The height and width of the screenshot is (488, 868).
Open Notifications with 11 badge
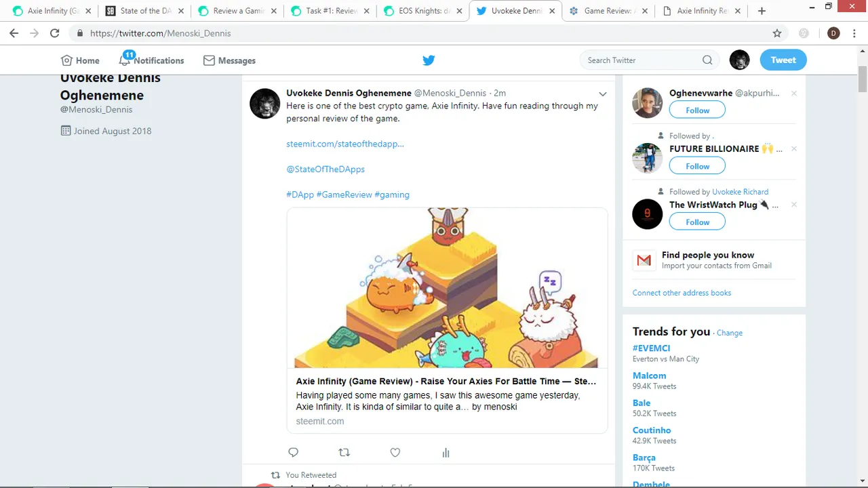click(x=151, y=60)
